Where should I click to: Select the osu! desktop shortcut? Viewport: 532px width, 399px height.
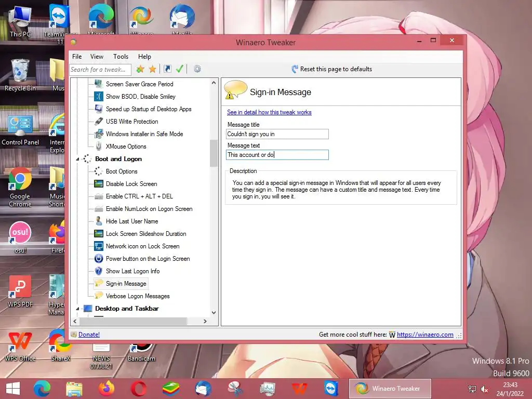[20, 237]
